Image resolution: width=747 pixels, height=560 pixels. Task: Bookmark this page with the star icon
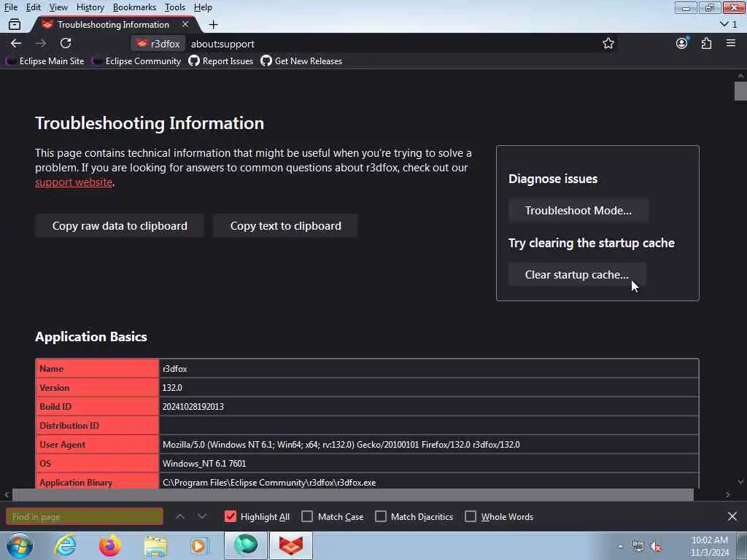pyautogui.click(x=608, y=43)
